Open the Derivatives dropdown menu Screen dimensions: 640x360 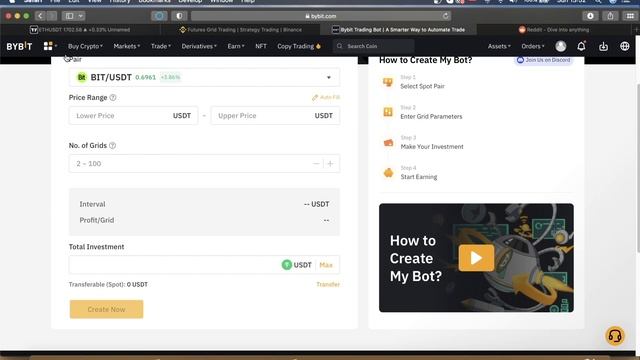click(x=199, y=46)
